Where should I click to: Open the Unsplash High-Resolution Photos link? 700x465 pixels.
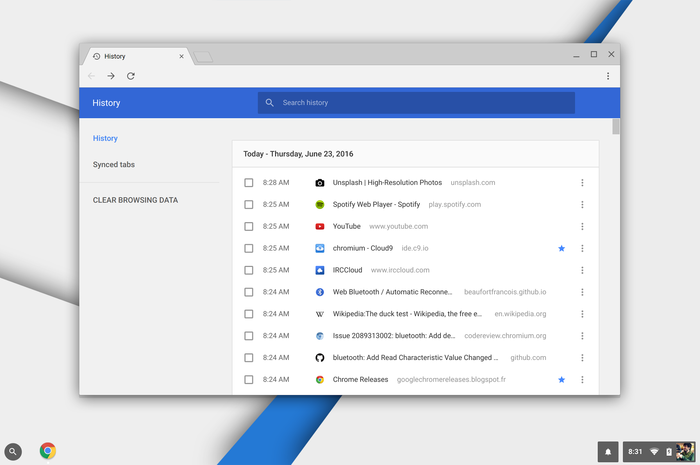pyautogui.click(x=387, y=183)
